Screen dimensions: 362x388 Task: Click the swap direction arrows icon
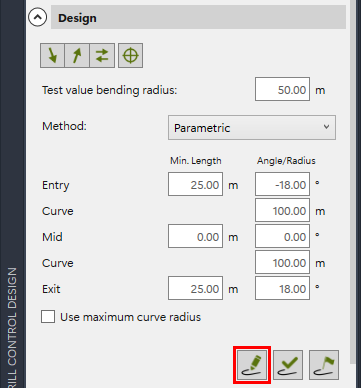pyautogui.click(x=102, y=55)
